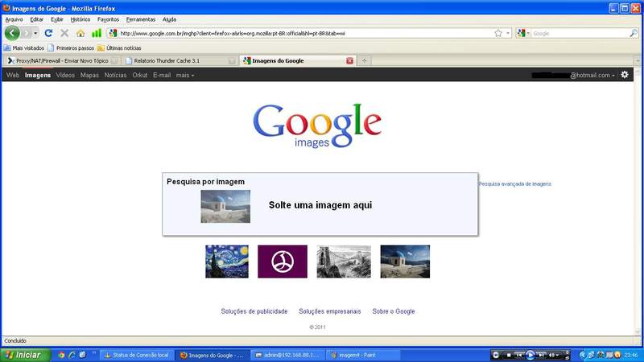Open the address bar history dropdown
This screenshot has width=644, height=362.
click(x=508, y=33)
